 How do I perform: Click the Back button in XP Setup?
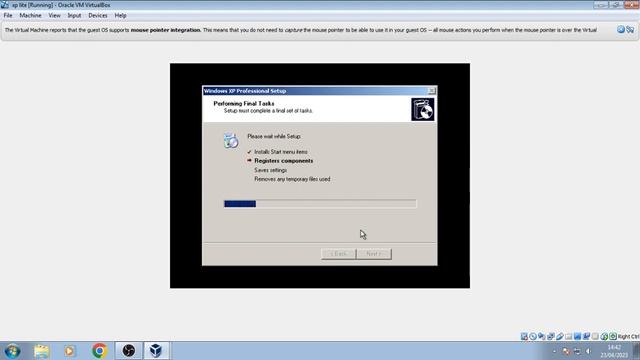(338, 254)
